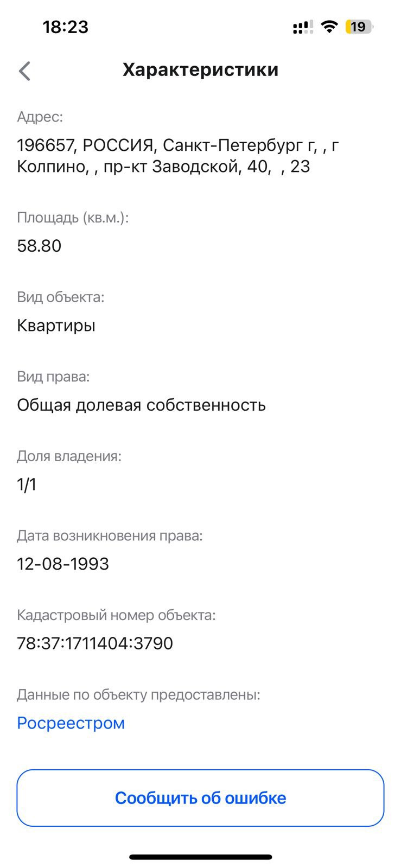The image size is (401, 868).
Task: Tap the date 12-08-1993
Action: tap(63, 564)
